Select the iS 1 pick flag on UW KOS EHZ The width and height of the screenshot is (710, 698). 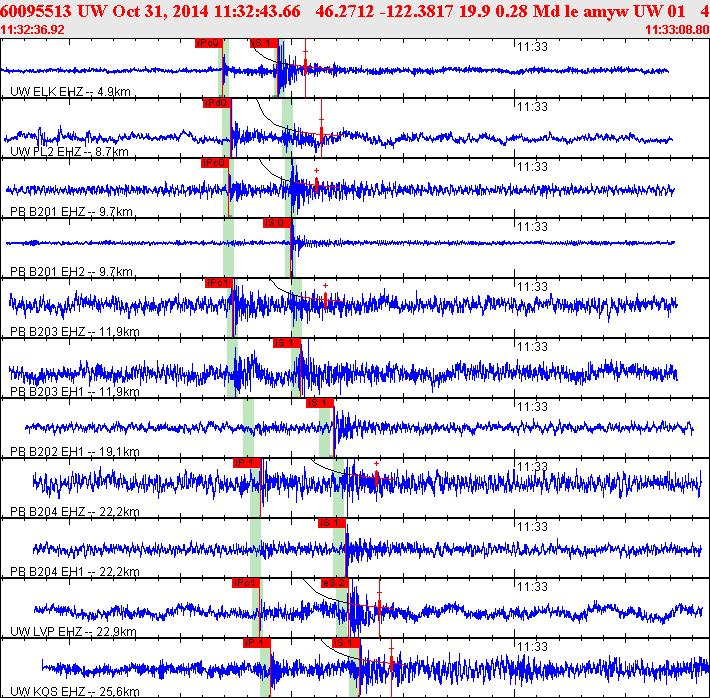pos(346,643)
